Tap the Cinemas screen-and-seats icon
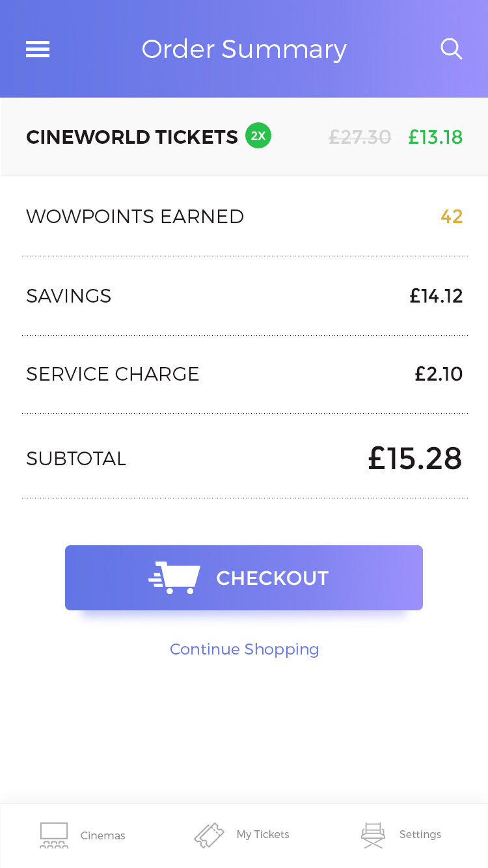Image resolution: width=488 pixels, height=868 pixels. point(54,835)
